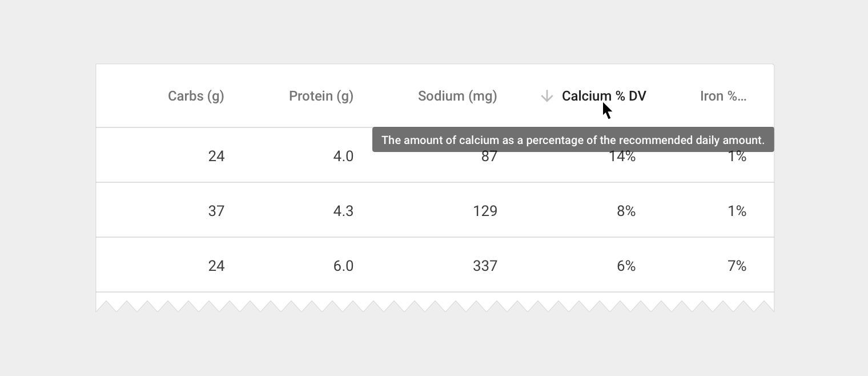Select the iron cell showing 7%
868x376 pixels.
(737, 266)
